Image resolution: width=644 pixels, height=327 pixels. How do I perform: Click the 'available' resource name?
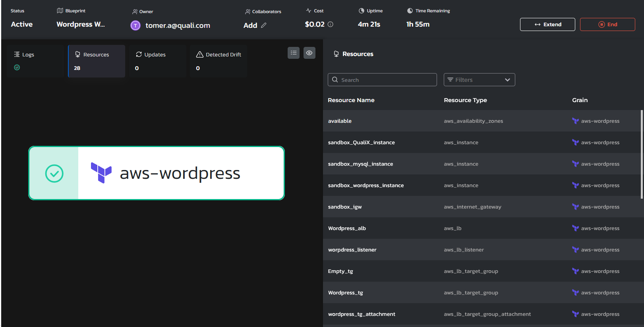coord(340,121)
